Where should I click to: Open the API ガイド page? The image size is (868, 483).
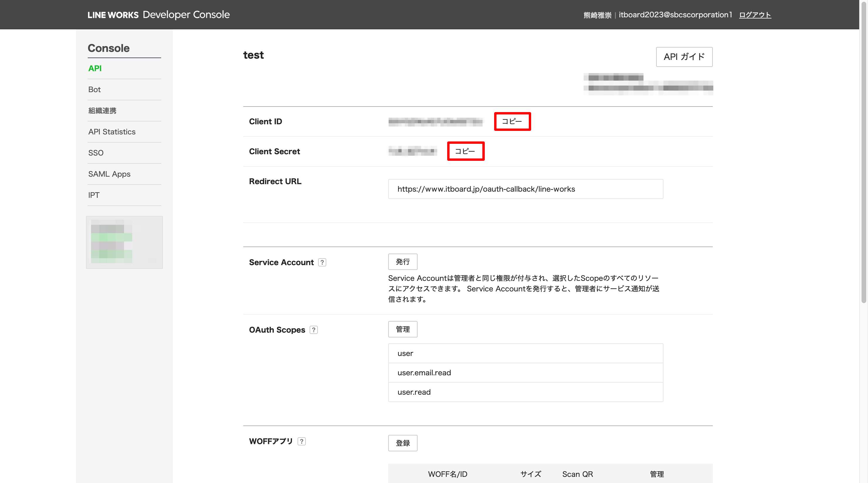[x=684, y=57]
